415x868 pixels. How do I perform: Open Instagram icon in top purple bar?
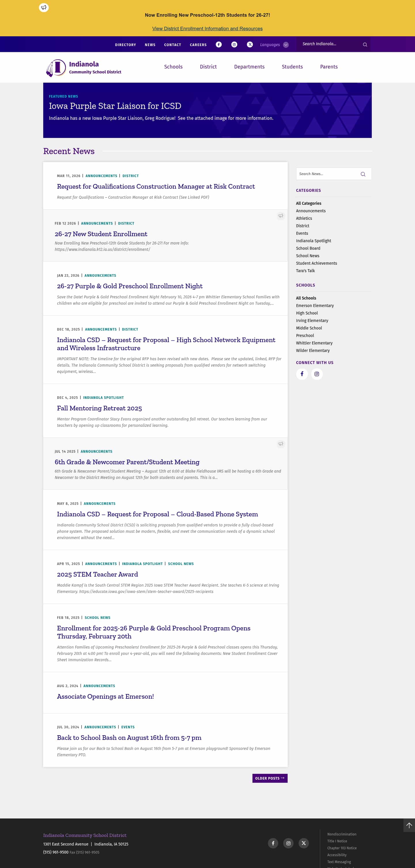[234, 44]
